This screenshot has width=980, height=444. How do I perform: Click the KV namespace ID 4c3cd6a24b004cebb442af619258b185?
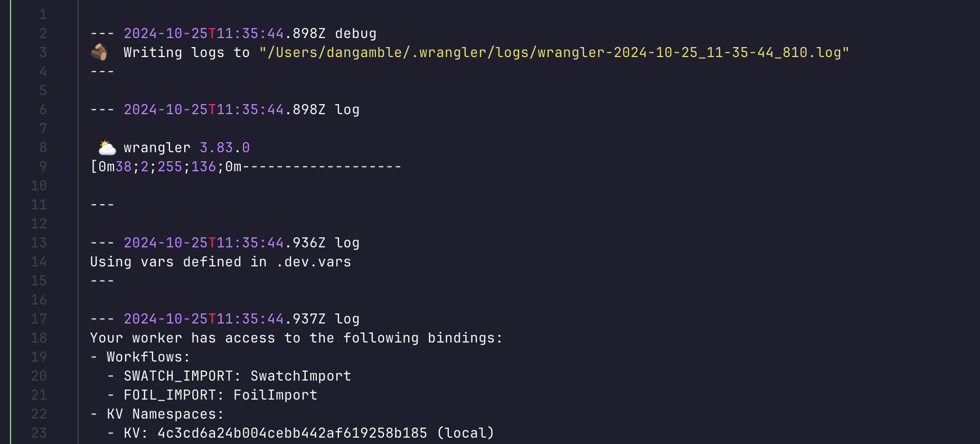[x=292, y=433]
